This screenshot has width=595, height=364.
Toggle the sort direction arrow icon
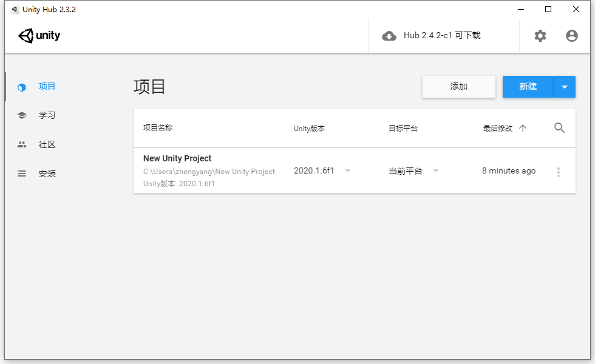tap(523, 128)
